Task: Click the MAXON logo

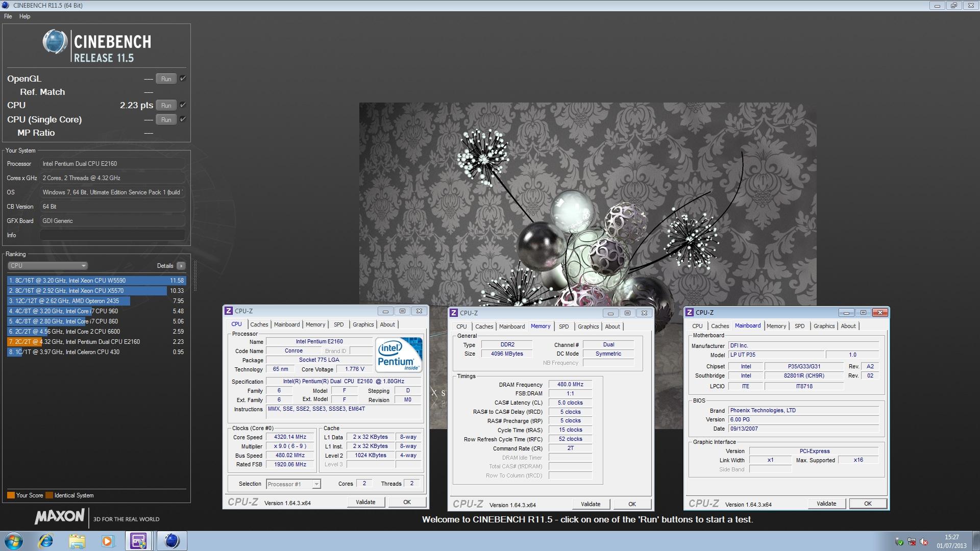Action: coord(59,517)
